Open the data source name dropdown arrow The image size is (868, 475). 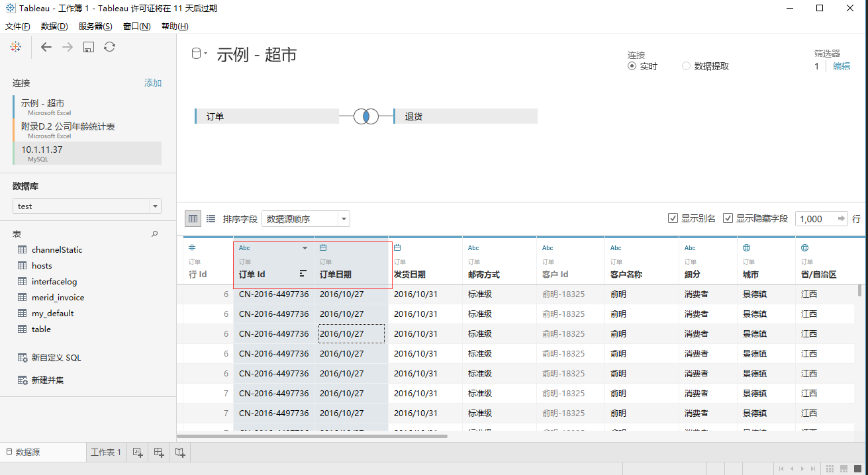click(206, 53)
